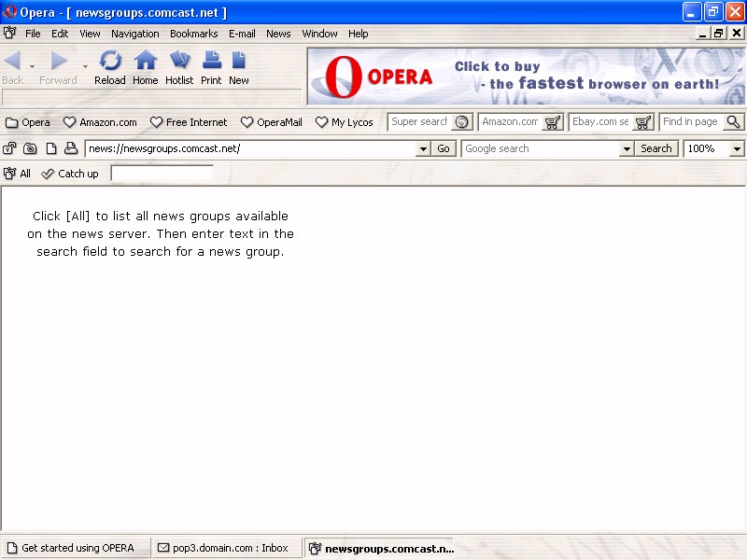Click the Super search globe icon
The height and width of the screenshot is (560, 747).
click(x=461, y=122)
